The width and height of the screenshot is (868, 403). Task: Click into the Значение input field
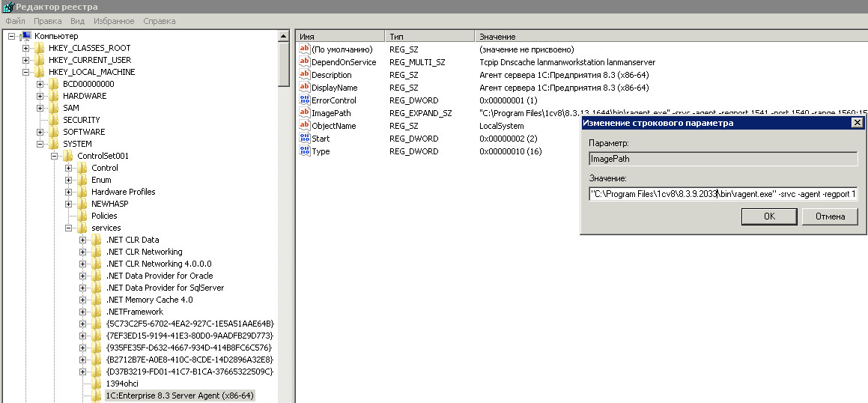pyautogui.click(x=723, y=194)
